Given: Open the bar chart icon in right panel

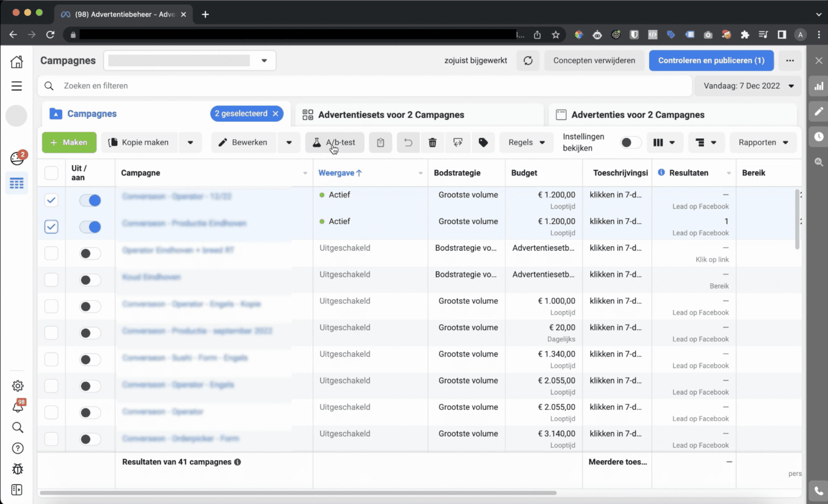Looking at the screenshot, I should click(819, 86).
